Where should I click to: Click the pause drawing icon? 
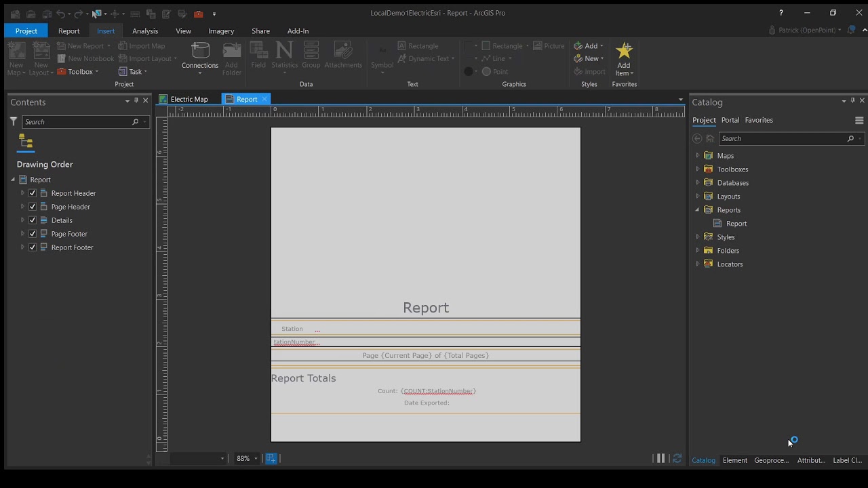pyautogui.click(x=660, y=459)
